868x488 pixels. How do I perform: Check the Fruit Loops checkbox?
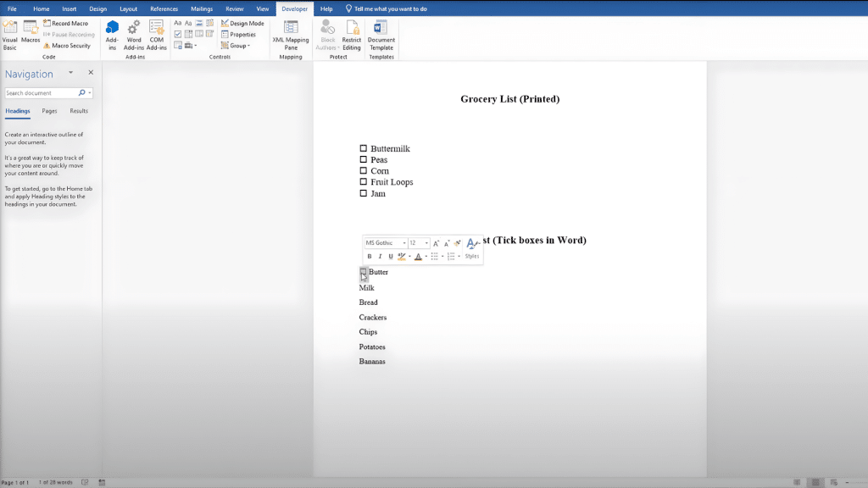[363, 181]
